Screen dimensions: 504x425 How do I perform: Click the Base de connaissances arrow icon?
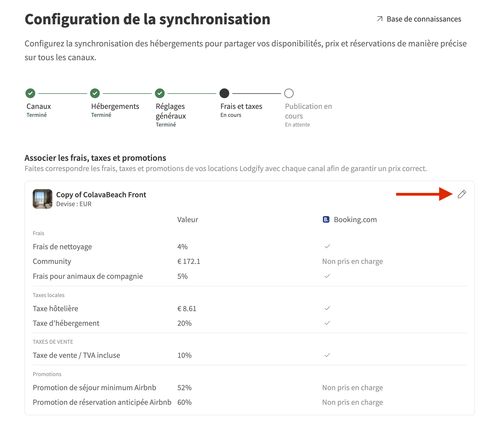[380, 19]
